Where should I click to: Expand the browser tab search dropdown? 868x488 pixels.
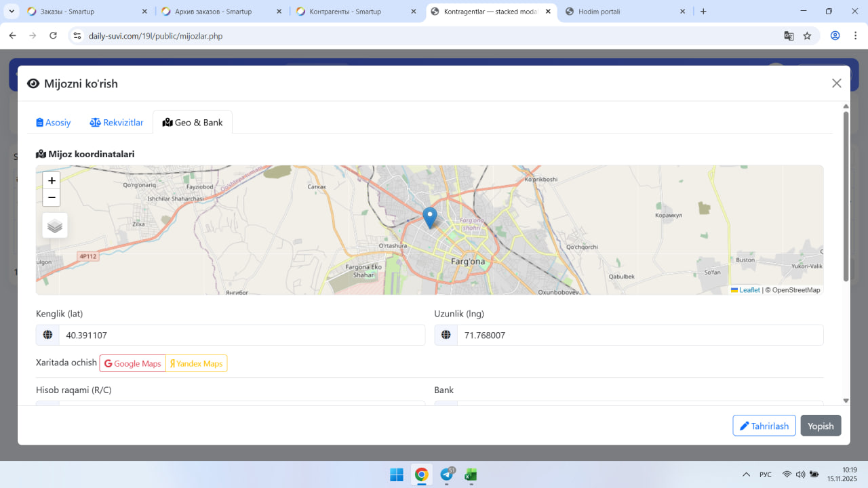click(12, 12)
